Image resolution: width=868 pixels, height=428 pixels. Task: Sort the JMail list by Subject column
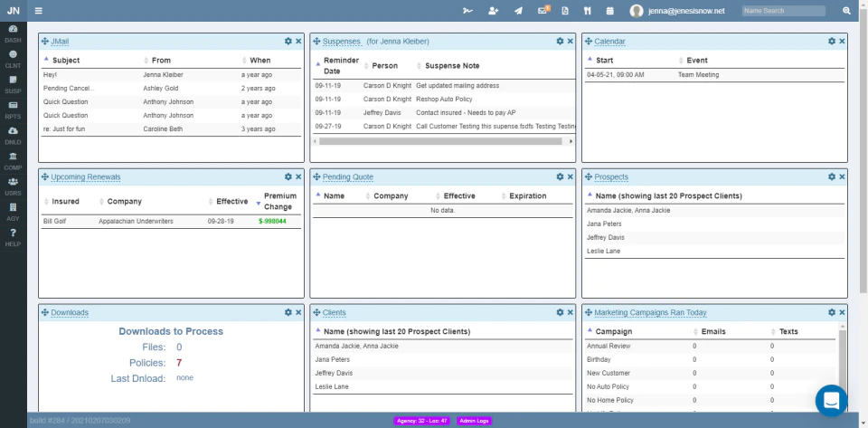pyautogui.click(x=66, y=61)
